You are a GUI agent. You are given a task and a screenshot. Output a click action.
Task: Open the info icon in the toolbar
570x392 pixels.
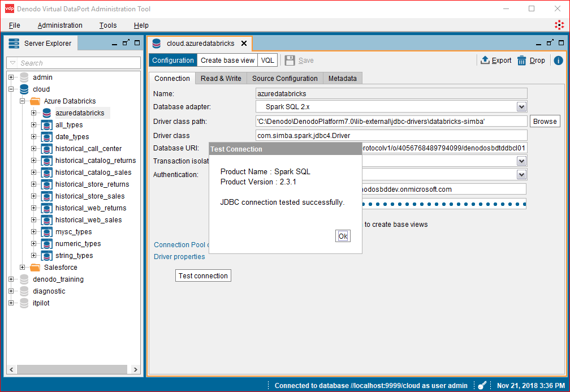click(x=558, y=61)
